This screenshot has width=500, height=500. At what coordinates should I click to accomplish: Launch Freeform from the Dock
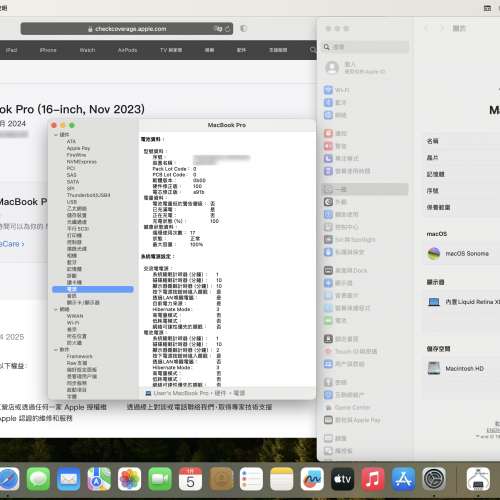[312, 479]
